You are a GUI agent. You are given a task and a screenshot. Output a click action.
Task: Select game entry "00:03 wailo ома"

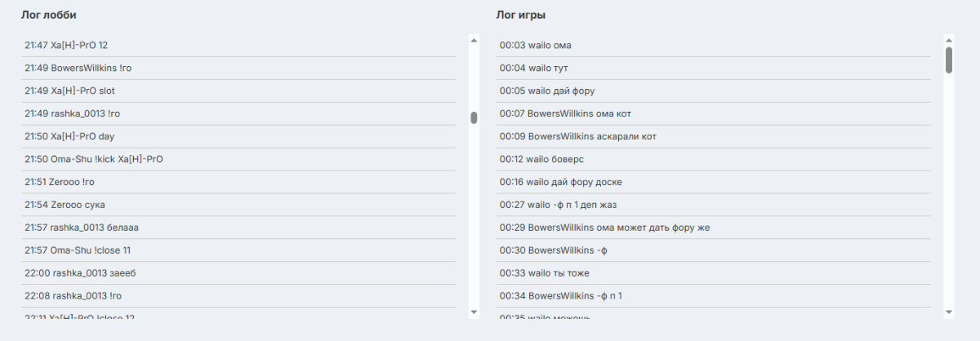[714, 45]
